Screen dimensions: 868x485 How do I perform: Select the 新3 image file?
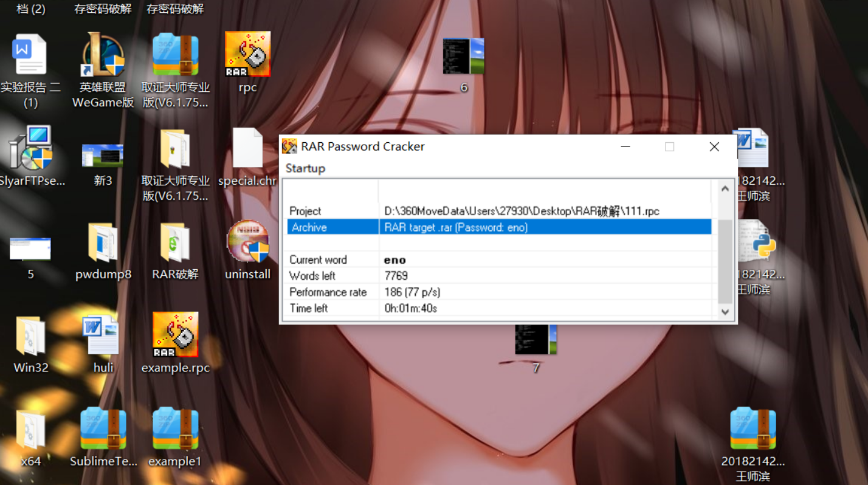pos(103,156)
